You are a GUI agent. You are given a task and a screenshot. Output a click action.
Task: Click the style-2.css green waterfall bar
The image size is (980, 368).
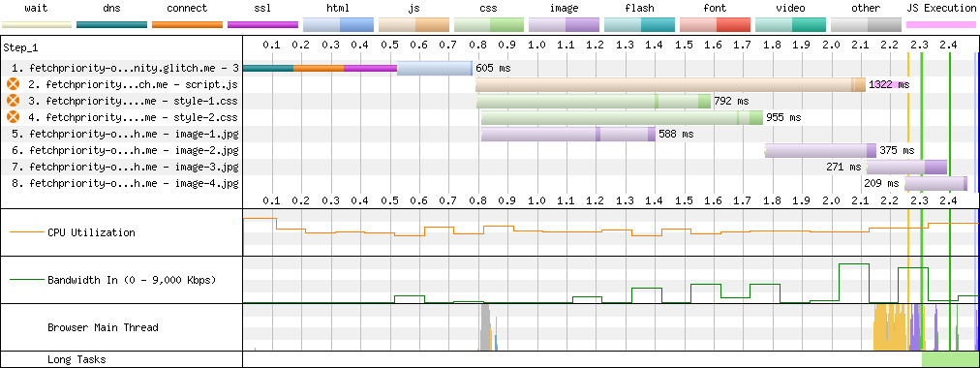tap(622, 117)
